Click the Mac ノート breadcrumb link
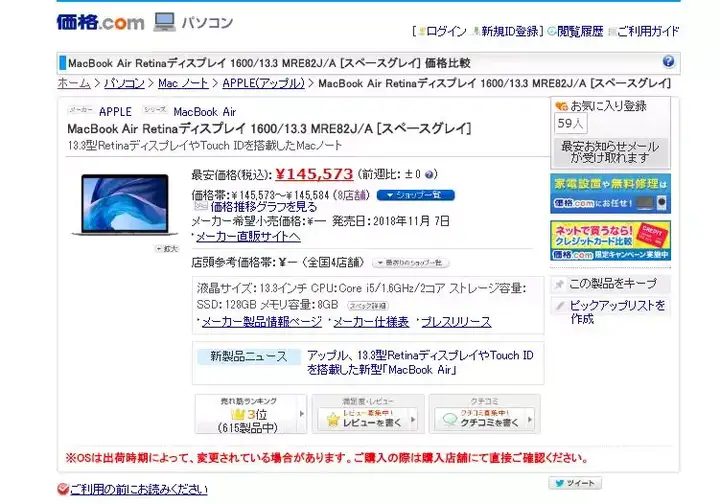The width and height of the screenshot is (720, 504). 183,83
